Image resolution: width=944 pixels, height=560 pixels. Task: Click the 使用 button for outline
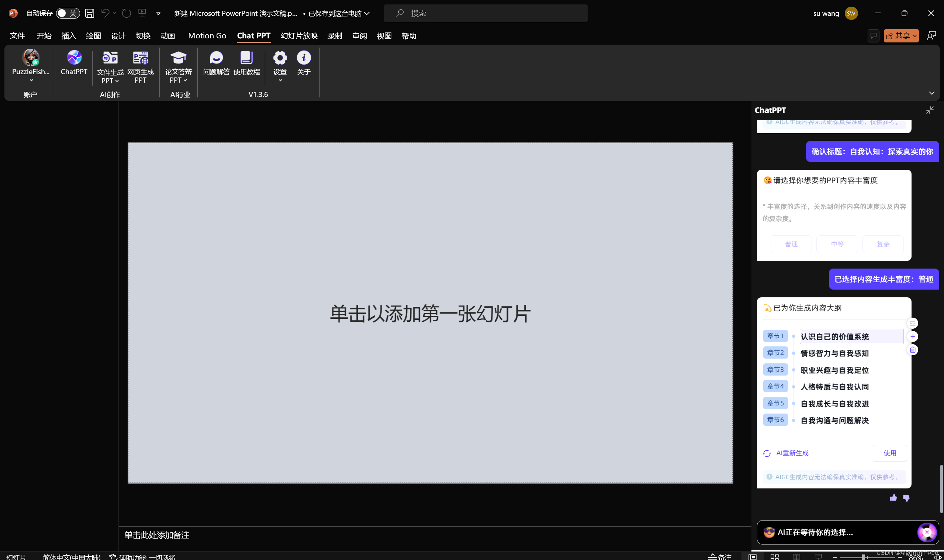pos(889,453)
